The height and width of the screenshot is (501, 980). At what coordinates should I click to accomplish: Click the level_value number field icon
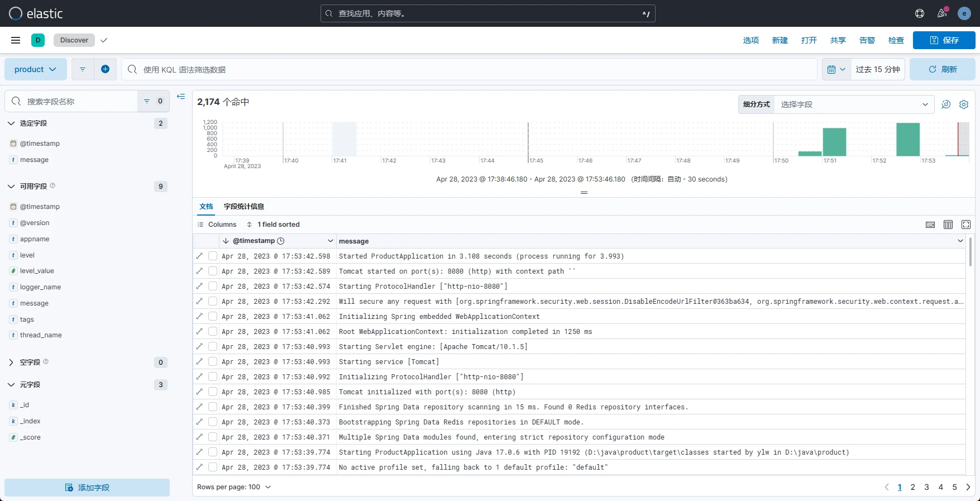point(13,271)
